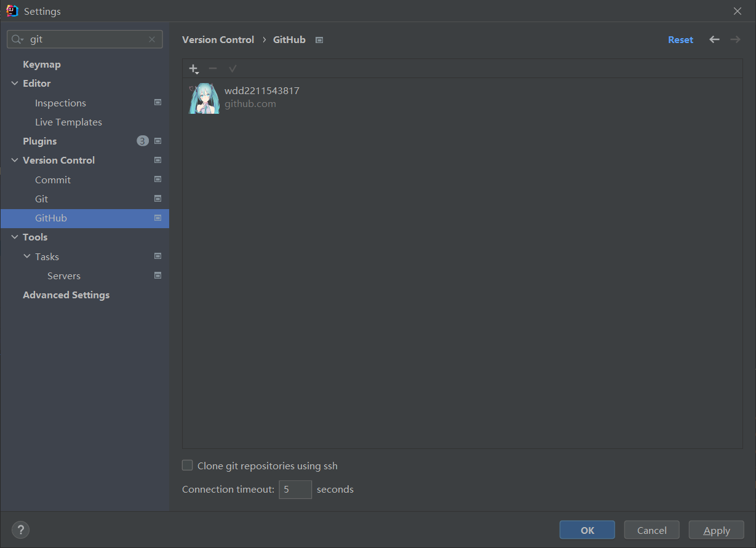Clear the search field with the X icon
Viewport: 756px width, 548px height.
[152, 39]
